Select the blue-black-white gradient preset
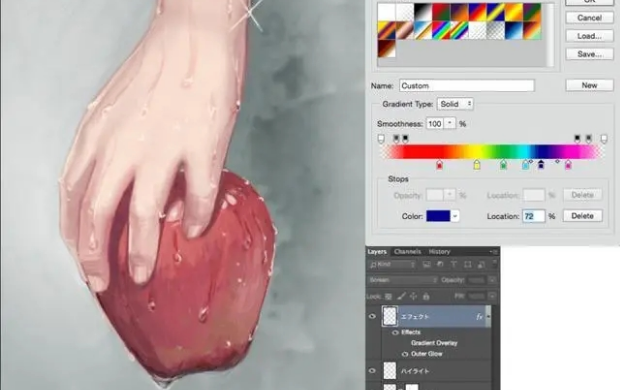 (514, 30)
